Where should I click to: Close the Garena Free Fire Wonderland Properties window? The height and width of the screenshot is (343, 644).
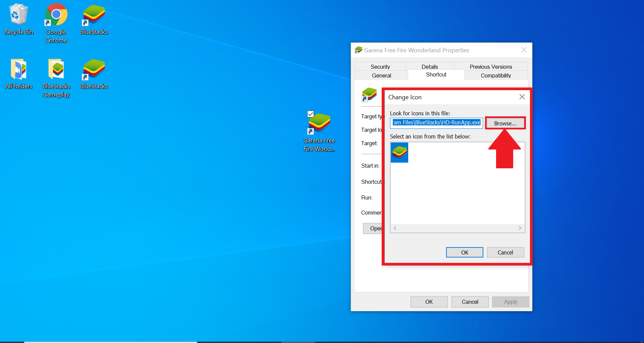click(524, 50)
